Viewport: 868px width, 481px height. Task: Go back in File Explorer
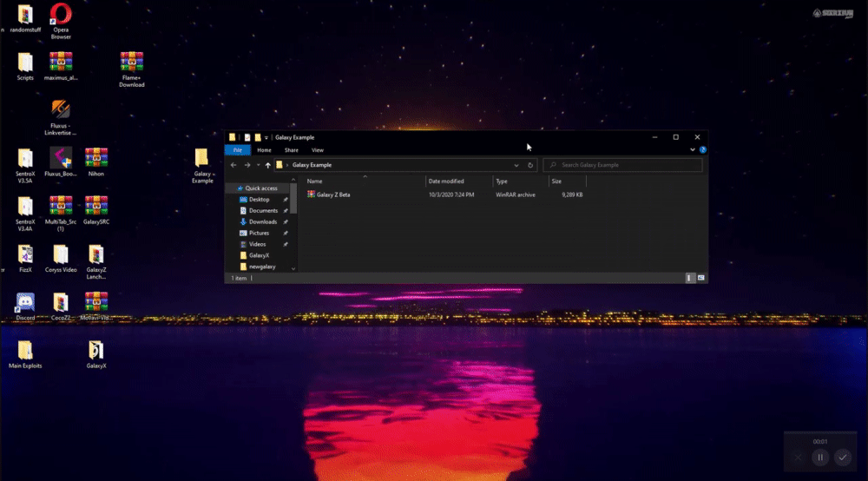tap(233, 165)
